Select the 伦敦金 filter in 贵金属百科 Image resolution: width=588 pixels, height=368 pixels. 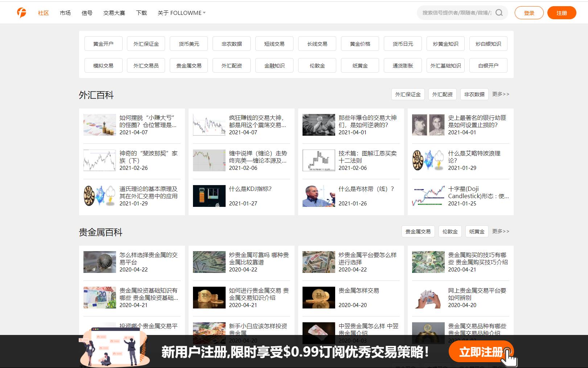(450, 232)
